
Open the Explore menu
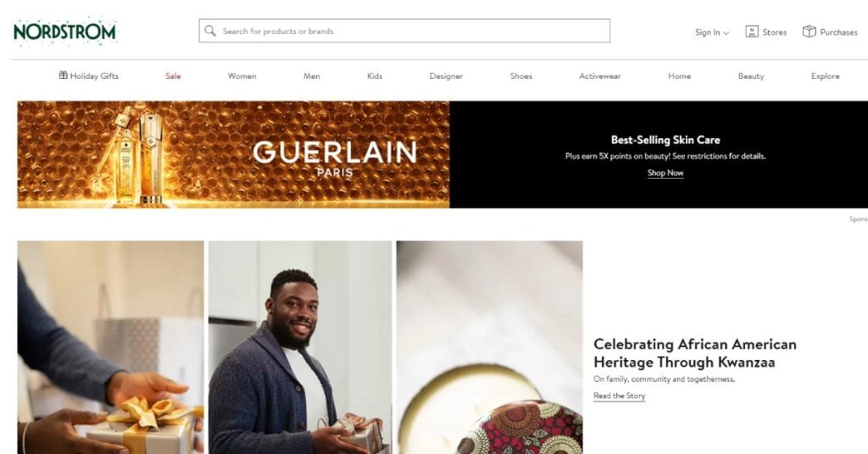(826, 75)
